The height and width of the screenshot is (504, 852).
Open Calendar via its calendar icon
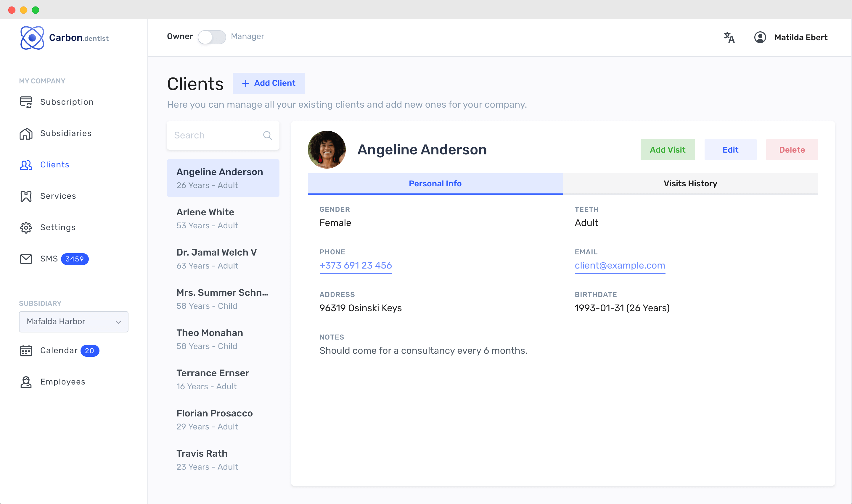(26, 350)
